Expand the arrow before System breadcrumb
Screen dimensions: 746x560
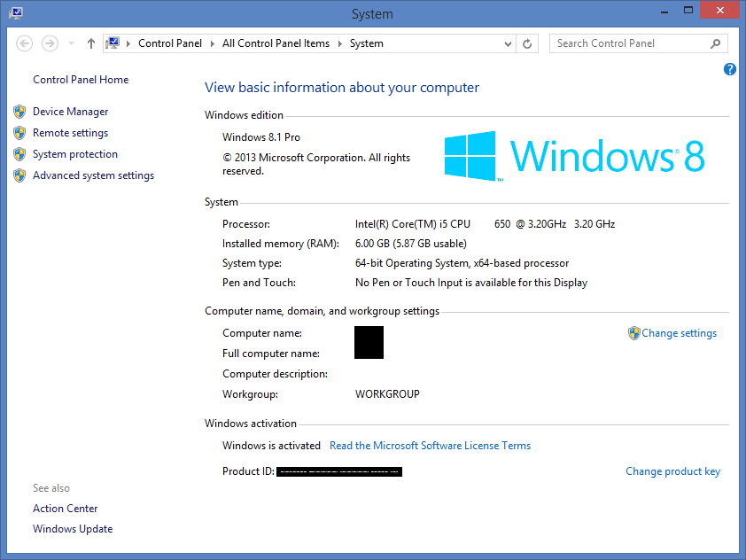339,43
